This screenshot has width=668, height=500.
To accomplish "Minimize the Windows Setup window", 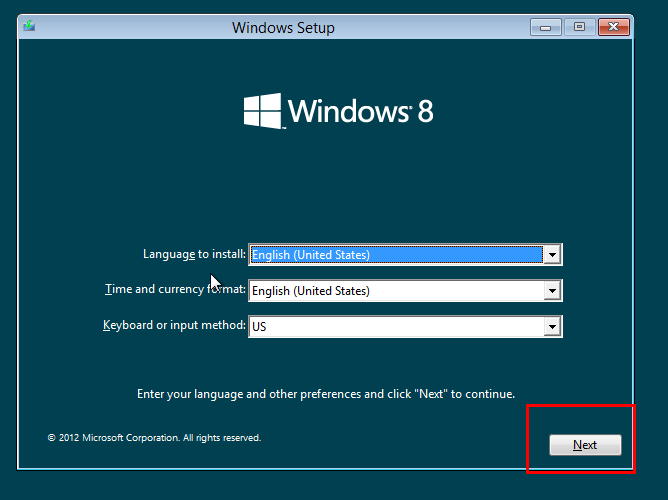I will pos(546,27).
